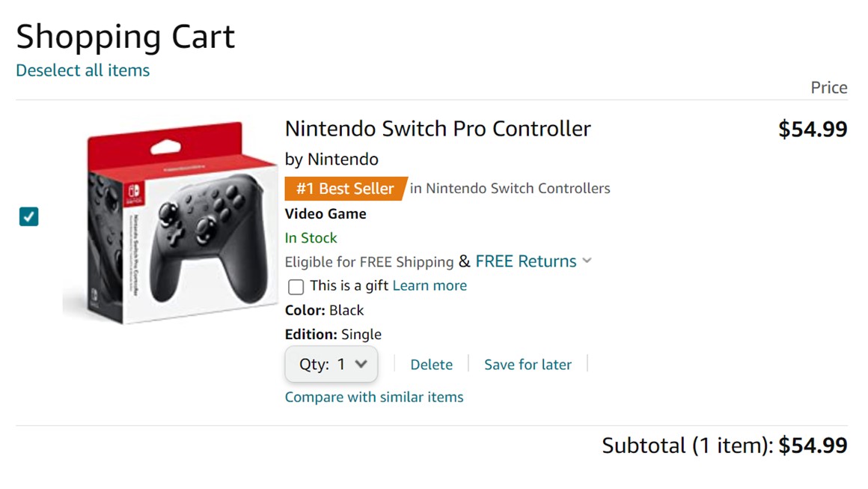Click the Deselect all items link
Viewport: 868px width, 489px height.
(82, 70)
